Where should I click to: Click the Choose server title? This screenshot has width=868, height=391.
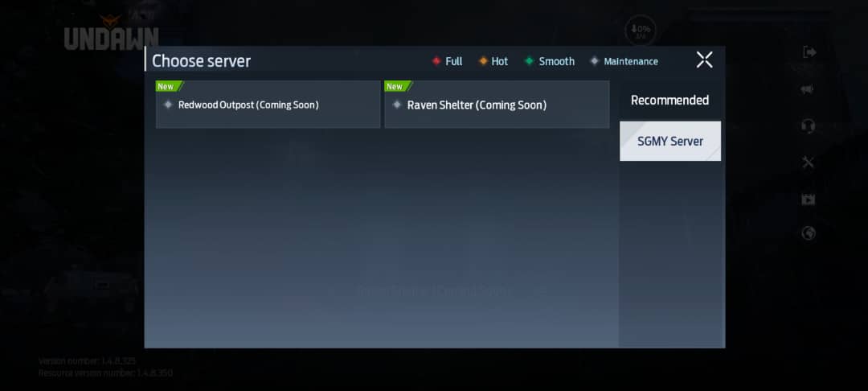coord(201,61)
